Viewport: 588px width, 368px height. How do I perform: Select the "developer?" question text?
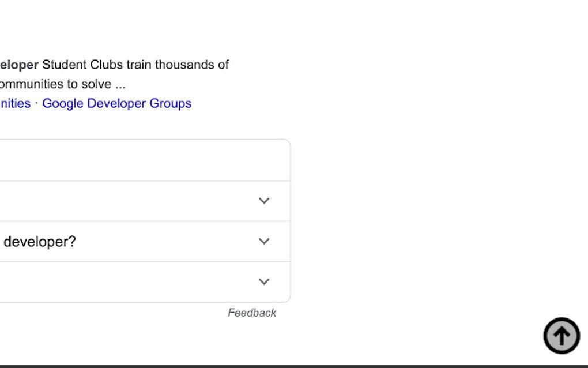click(x=39, y=242)
